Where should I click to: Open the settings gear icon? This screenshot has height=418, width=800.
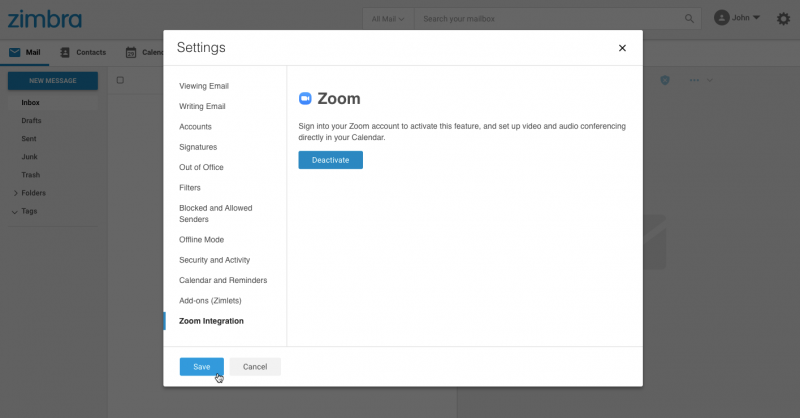783,19
